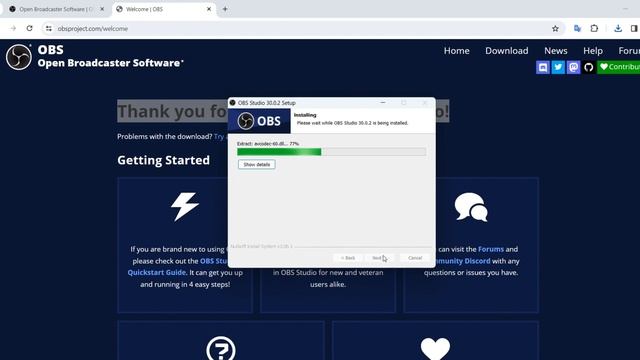Click 'and running in 4 easy steps!' text
This screenshot has width=640, height=360.
click(x=185, y=284)
